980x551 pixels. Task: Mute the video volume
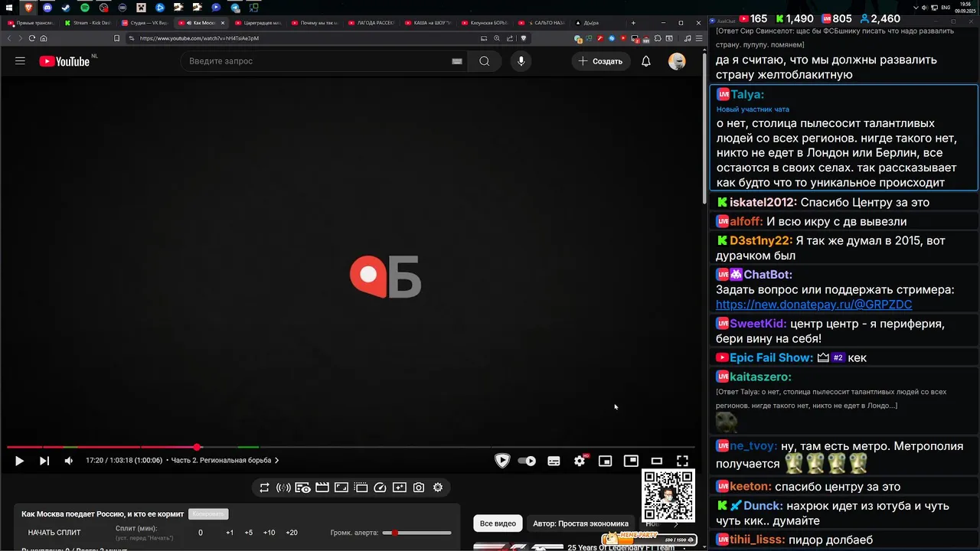point(68,461)
